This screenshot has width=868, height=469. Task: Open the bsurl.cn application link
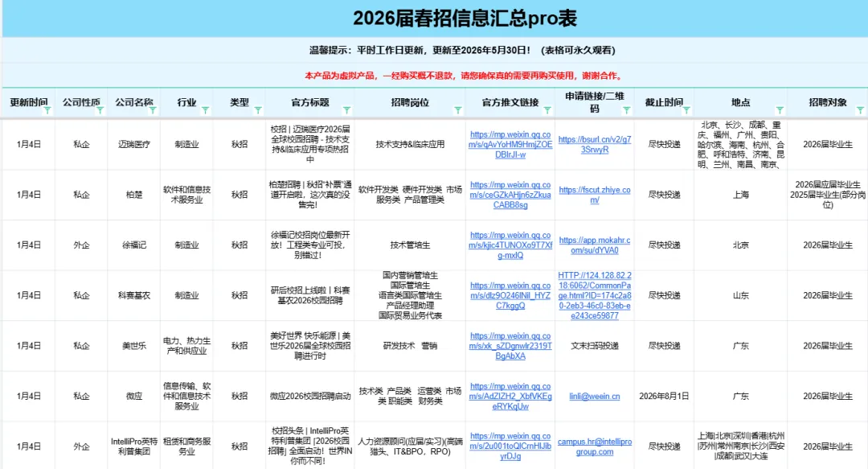[595, 144]
